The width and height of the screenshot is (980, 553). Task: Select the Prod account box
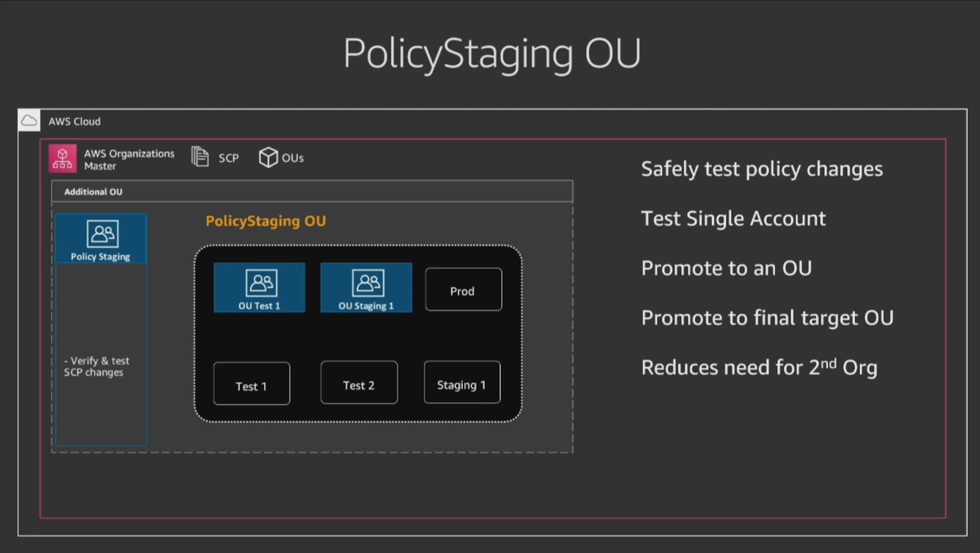[464, 290]
